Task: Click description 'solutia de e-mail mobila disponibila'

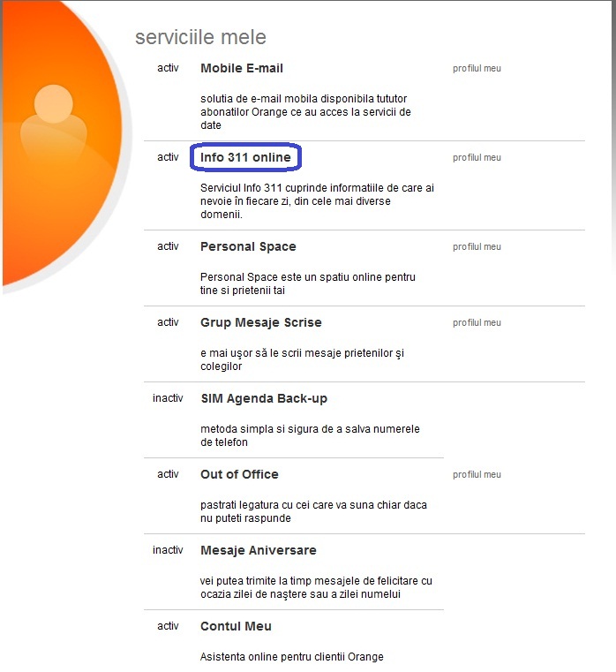Action: [305, 112]
